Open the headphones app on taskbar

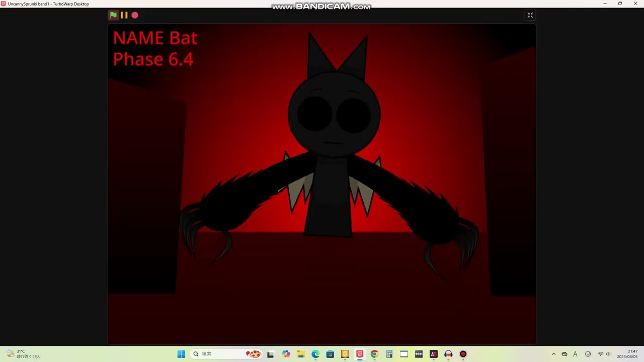point(448,354)
